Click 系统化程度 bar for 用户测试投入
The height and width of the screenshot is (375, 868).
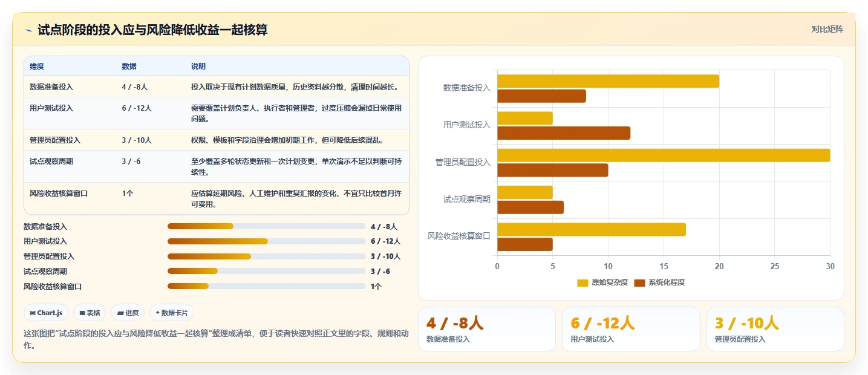[564, 133]
